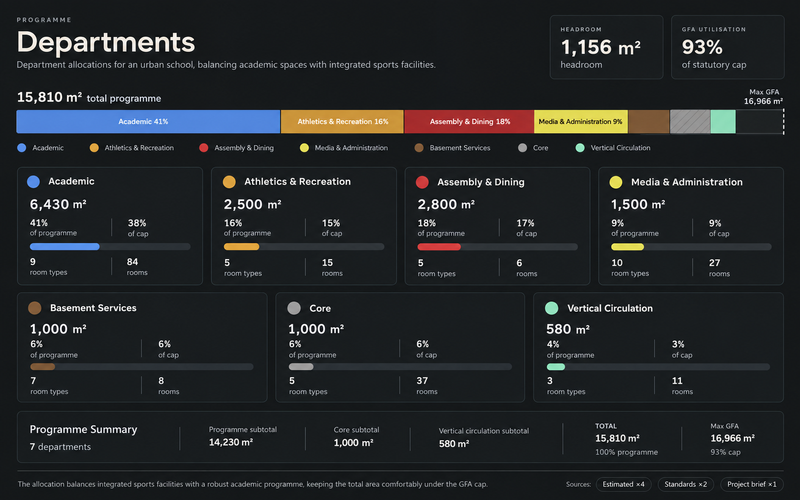Click the Academic legend dot
800x500 pixels.
pos(21,148)
